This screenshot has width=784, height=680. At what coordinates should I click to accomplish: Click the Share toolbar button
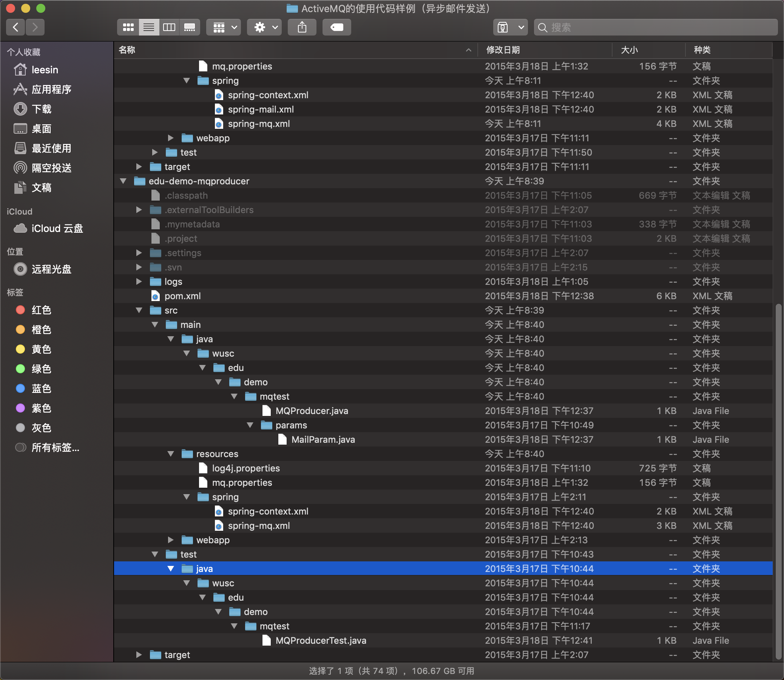click(302, 27)
